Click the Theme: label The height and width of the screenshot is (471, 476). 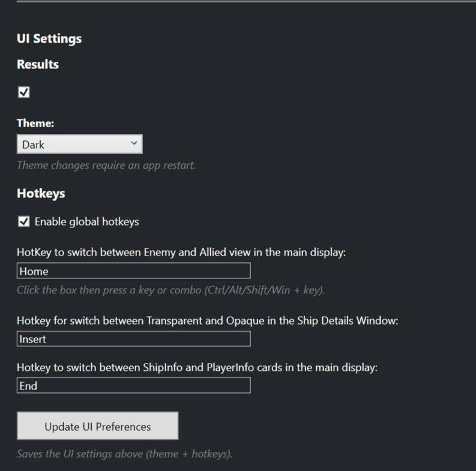tap(35, 123)
